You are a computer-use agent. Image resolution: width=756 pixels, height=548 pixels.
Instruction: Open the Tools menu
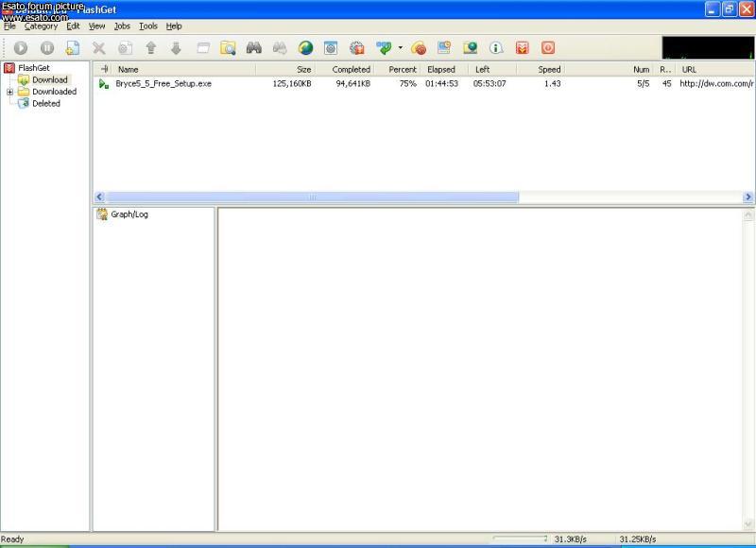point(148,26)
